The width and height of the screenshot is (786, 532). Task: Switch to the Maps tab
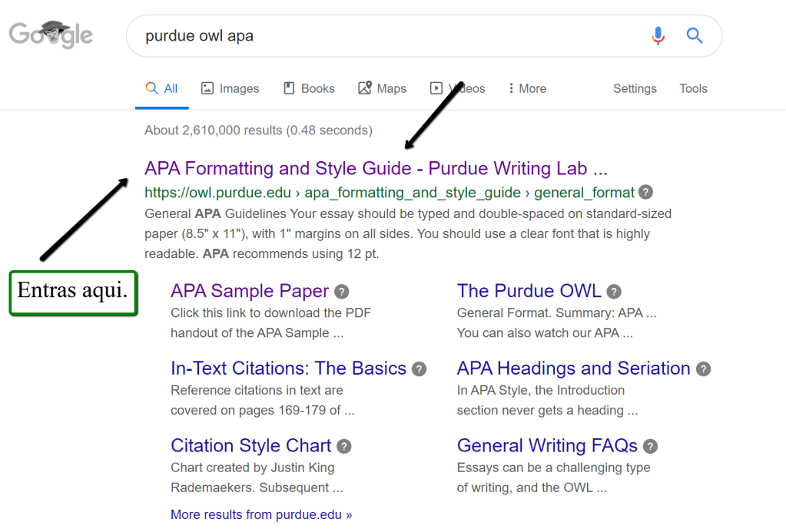click(382, 88)
